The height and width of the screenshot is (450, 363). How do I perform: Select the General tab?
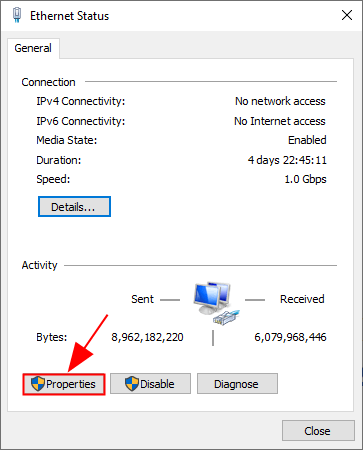click(x=33, y=48)
